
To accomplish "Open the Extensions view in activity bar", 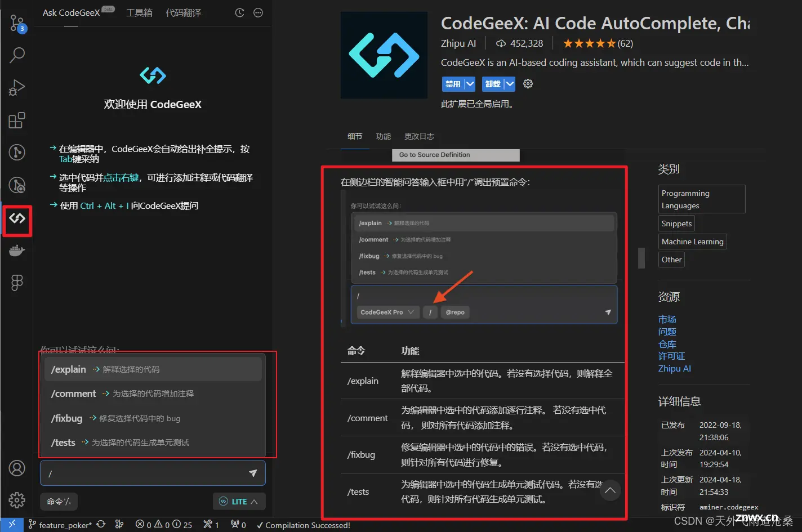I will (17, 120).
